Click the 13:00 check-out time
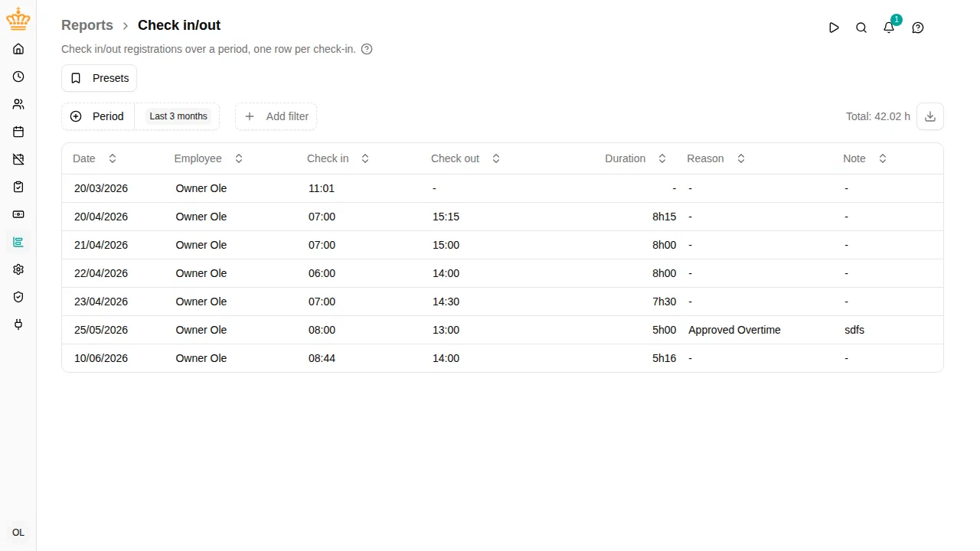The width and height of the screenshot is (980, 551). [446, 330]
